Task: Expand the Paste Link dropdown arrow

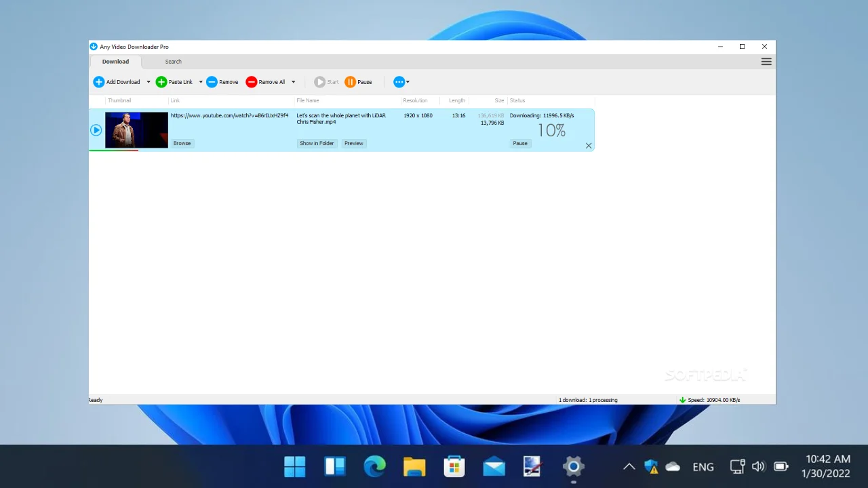Action: [201, 82]
